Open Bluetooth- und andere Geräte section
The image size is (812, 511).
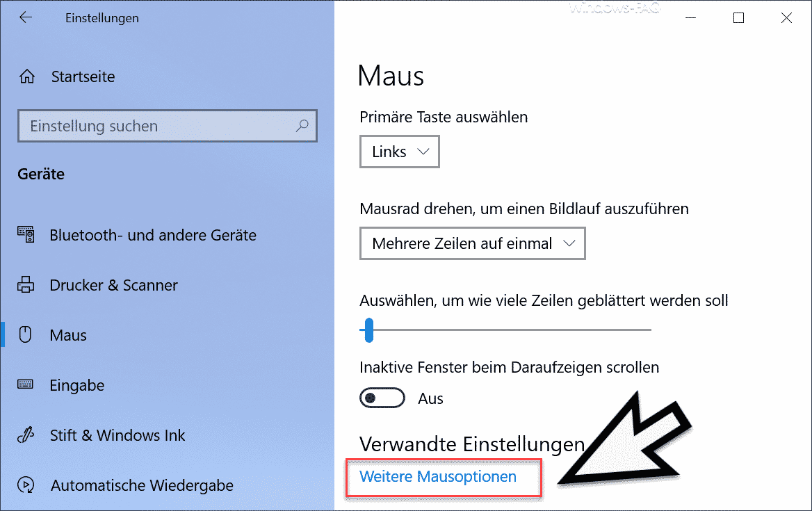pos(153,235)
